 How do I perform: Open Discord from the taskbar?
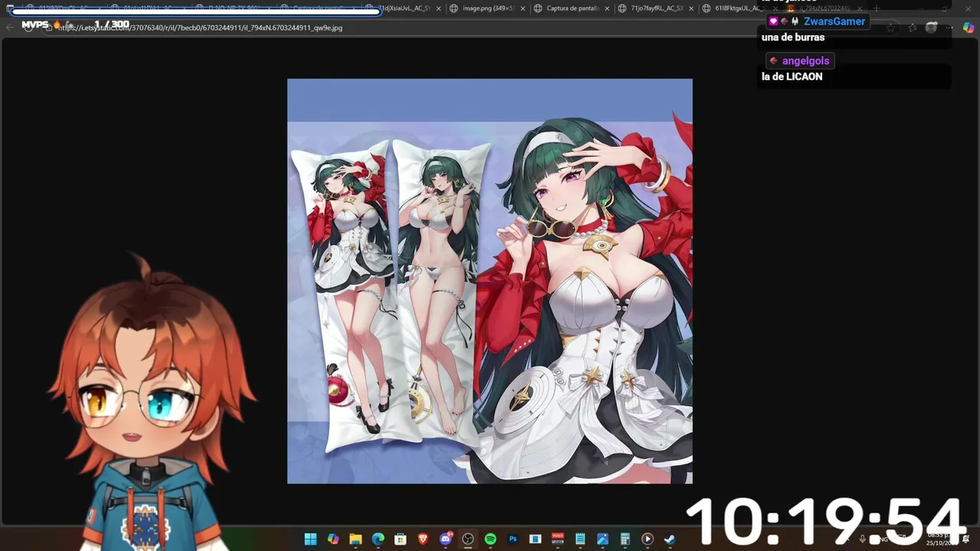[446, 539]
